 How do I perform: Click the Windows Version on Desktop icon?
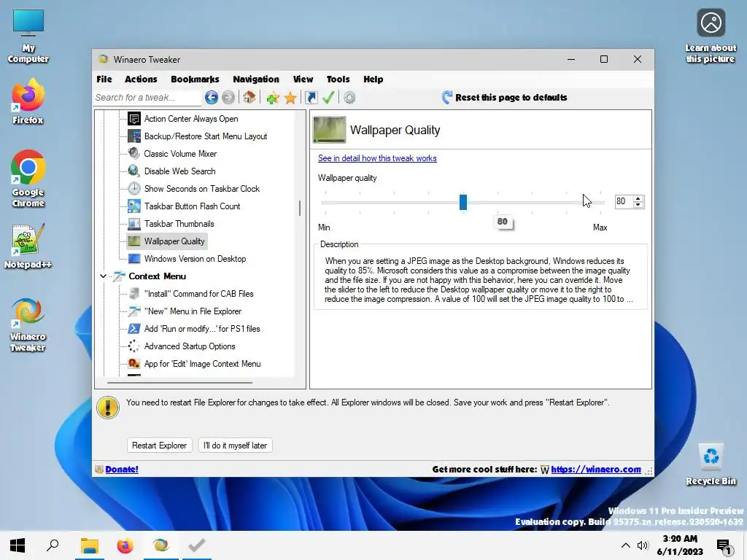134,259
